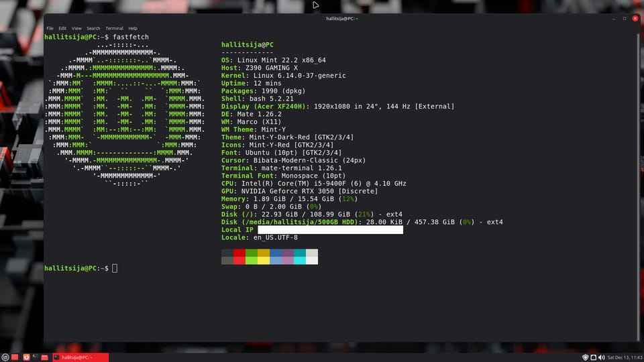Click the 'Disk (/): 22.93 GiB' line

click(312, 215)
